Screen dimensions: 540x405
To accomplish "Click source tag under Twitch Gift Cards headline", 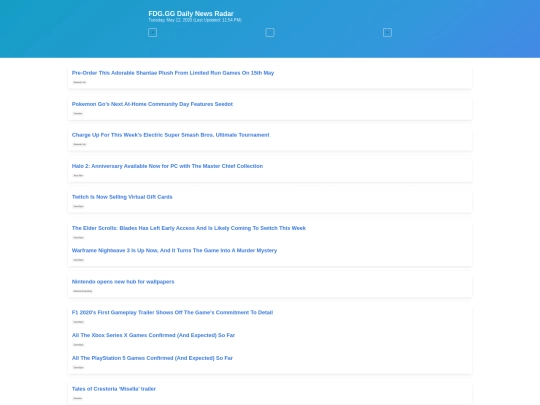I will tap(78, 206).
